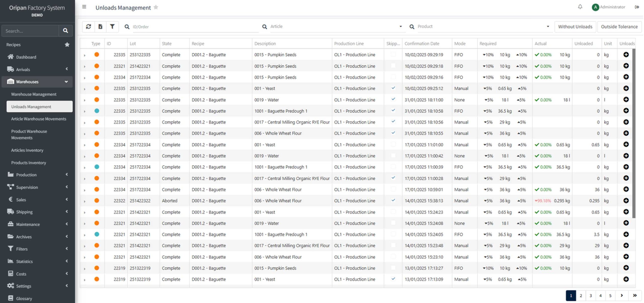Screen dimensions: 644x303
Task: Click the Sales euro icon
Action: [x=10, y=199]
